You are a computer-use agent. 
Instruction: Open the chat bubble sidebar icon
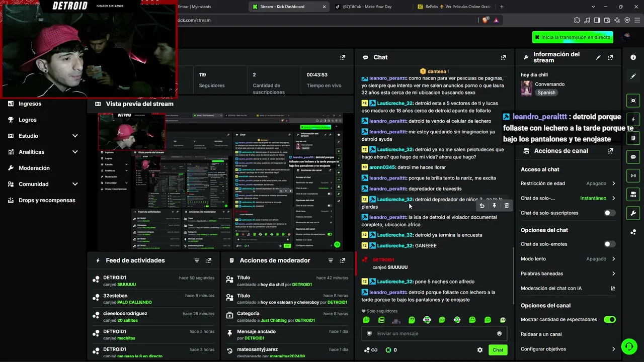pyautogui.click(x=633, y=157)
